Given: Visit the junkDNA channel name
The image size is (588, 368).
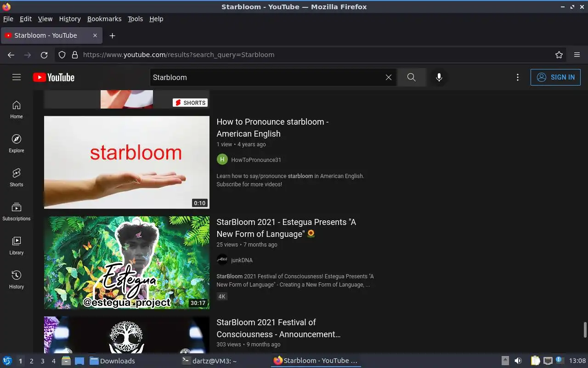Looking at the screenshot, I should (242, 260).
